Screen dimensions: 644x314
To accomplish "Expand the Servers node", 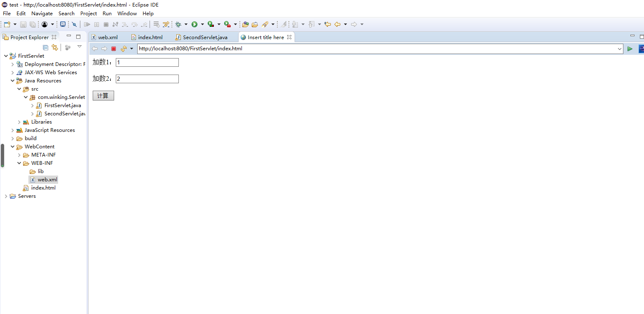I will pyautogui.click(x=6, y=196).
